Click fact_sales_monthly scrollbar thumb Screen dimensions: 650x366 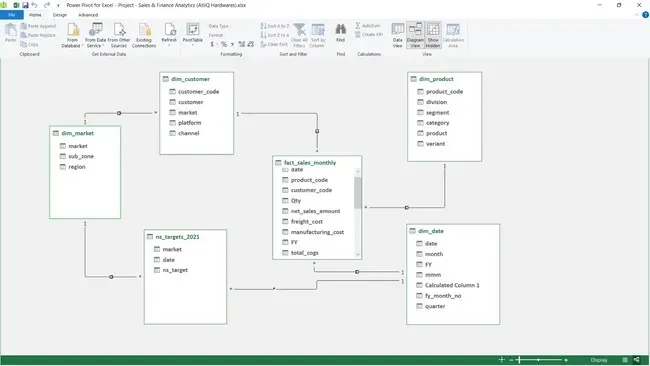358,193
